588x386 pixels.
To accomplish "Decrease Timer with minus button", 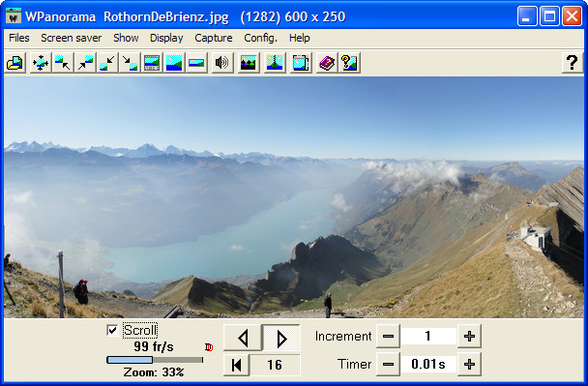I will pos(388,364).
